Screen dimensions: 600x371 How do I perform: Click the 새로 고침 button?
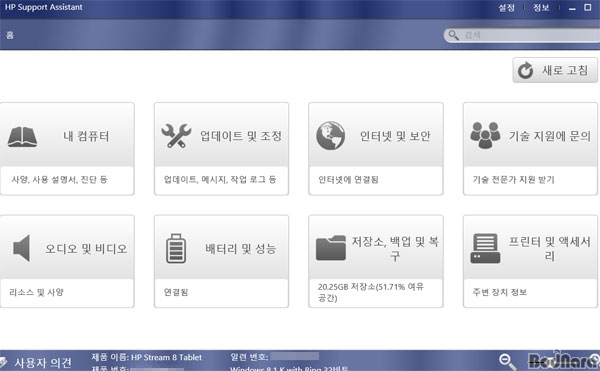pyautogui.click(x=555, y=70)
